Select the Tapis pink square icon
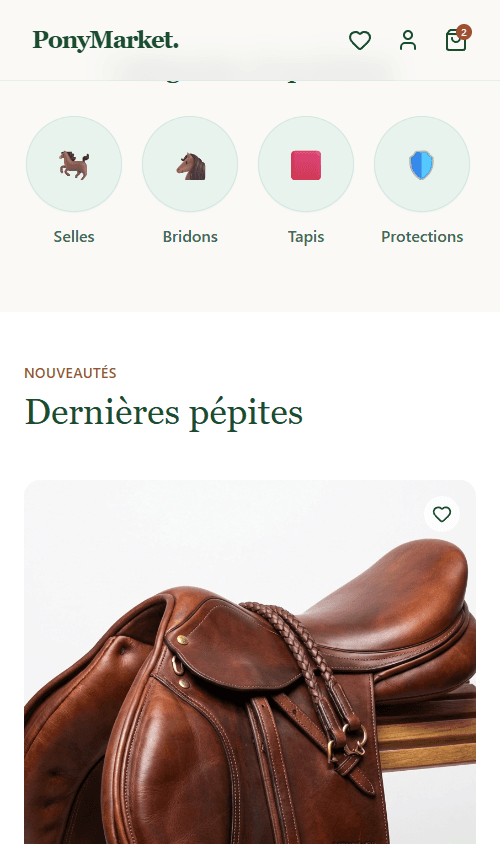Image resolution: width=500 pixels, height=844 pixels. click(x=306, y=165)
